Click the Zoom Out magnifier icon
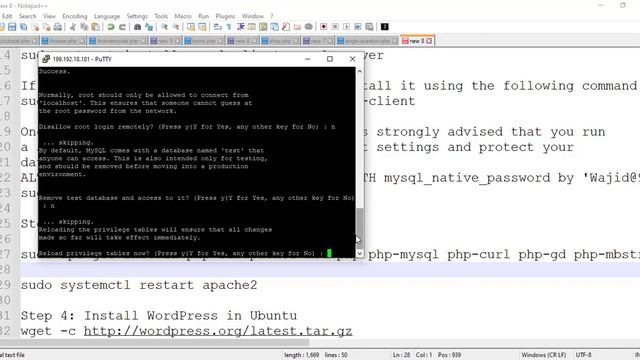This screenshot has width=640, height=360. [176, 27]
